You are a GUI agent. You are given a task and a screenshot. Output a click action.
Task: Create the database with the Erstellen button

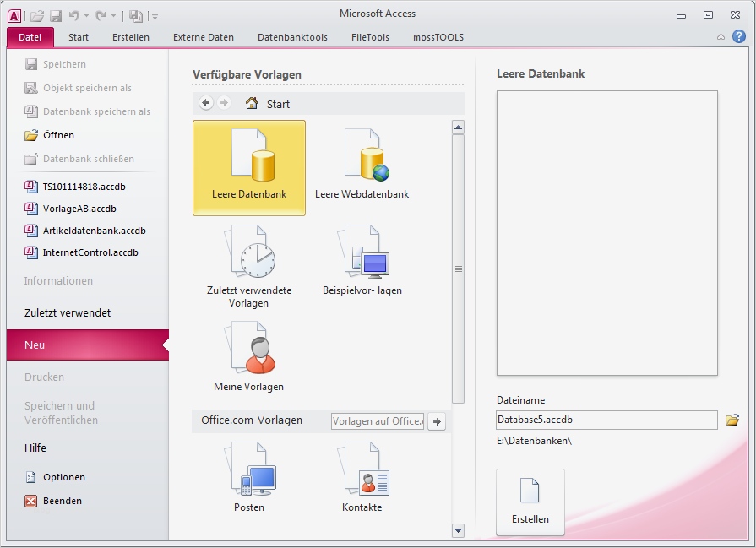pyautogui.click(x=530, y=502)
